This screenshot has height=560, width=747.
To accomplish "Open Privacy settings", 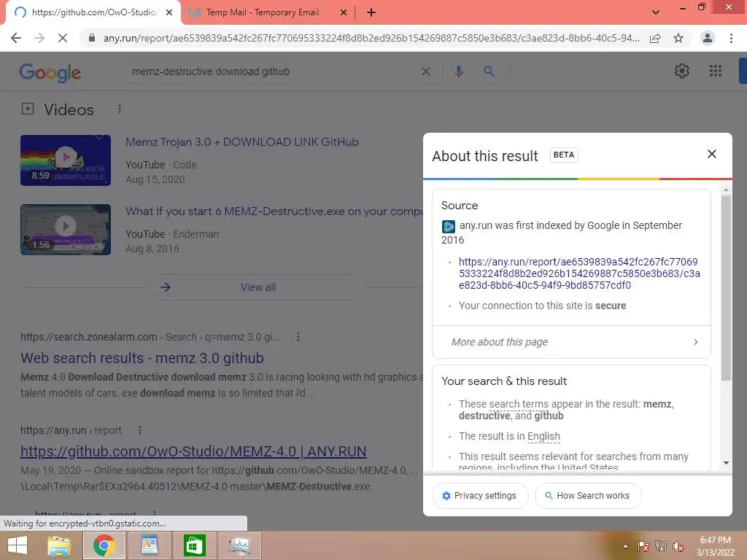I will (x=480, y=496).
